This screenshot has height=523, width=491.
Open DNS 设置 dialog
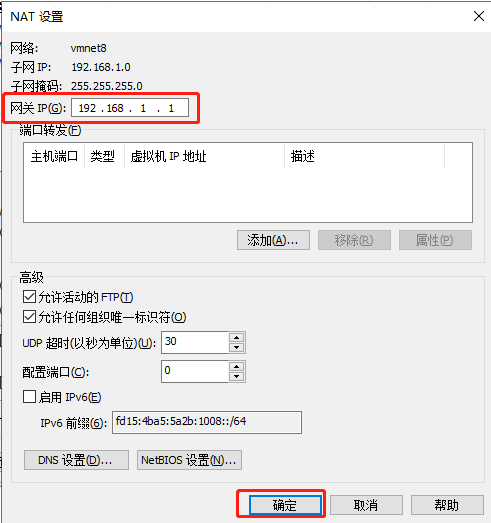click(76, 460)
